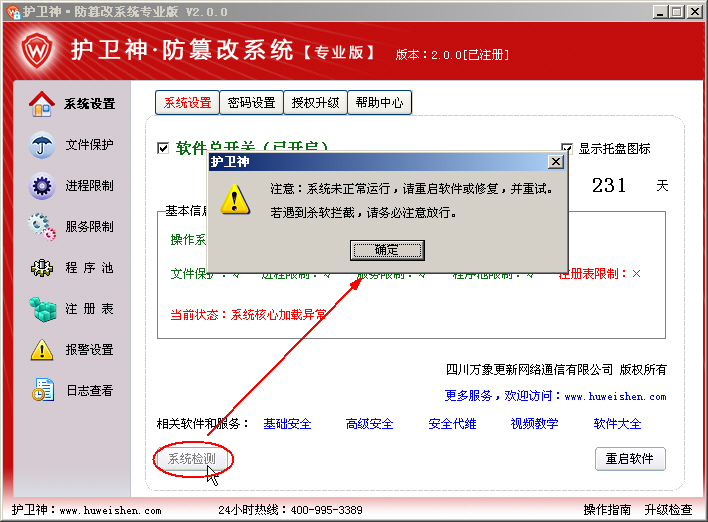Click the title bar application icon
Image resolution: width=708 pixels, height=522 pixels.
[13, 11]
